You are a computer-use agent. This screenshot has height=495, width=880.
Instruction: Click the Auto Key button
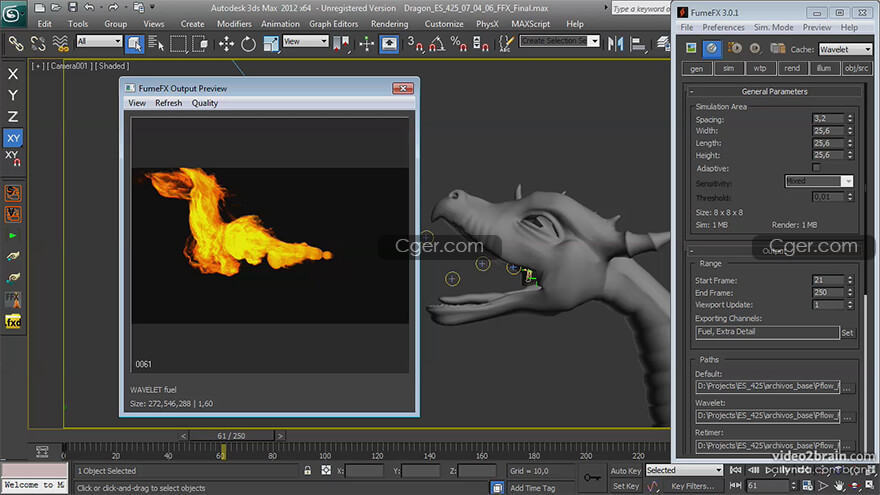625,471
